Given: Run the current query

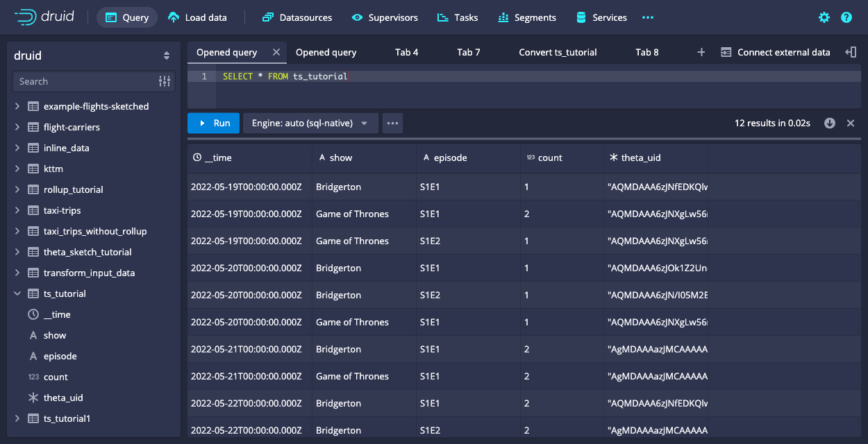Looking at the screenshot, I should (x=213, y=123).
